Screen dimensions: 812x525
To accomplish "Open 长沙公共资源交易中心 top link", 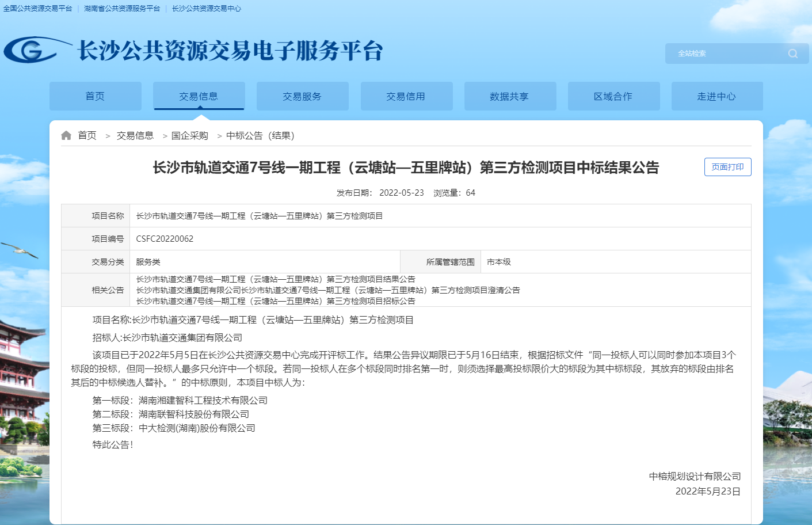I will [x=207, y=9].
